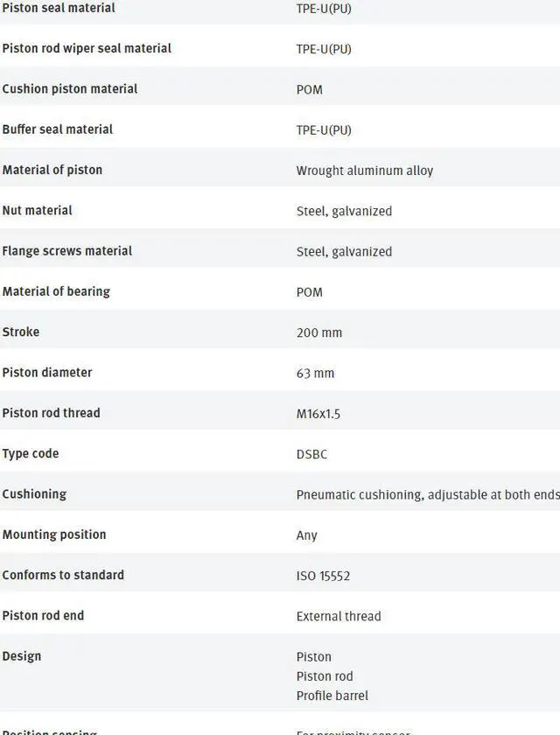Select the "Piston rod thread" label
The height and width of the screenshot is (735, 560).
pos(51,413)
